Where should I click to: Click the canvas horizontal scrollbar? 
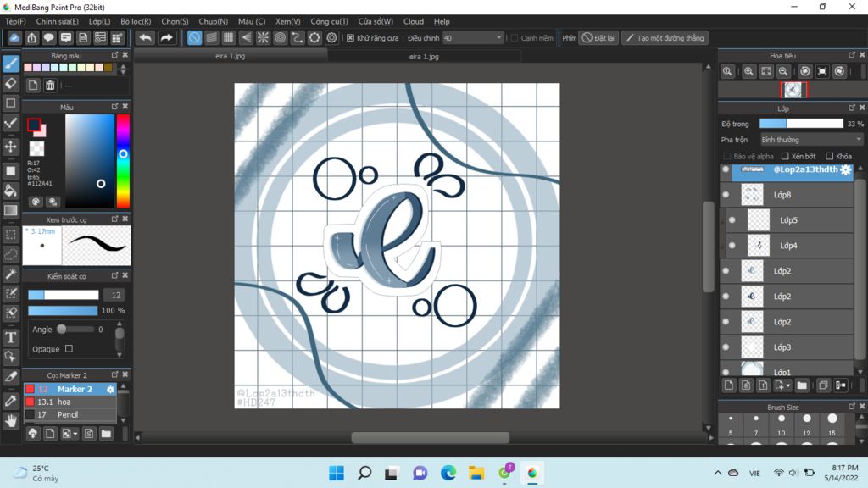click(x=430, y=438)
